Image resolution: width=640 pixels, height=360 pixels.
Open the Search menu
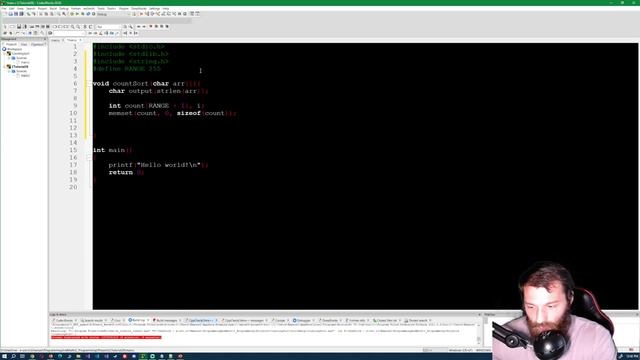[x=31, y=9]
